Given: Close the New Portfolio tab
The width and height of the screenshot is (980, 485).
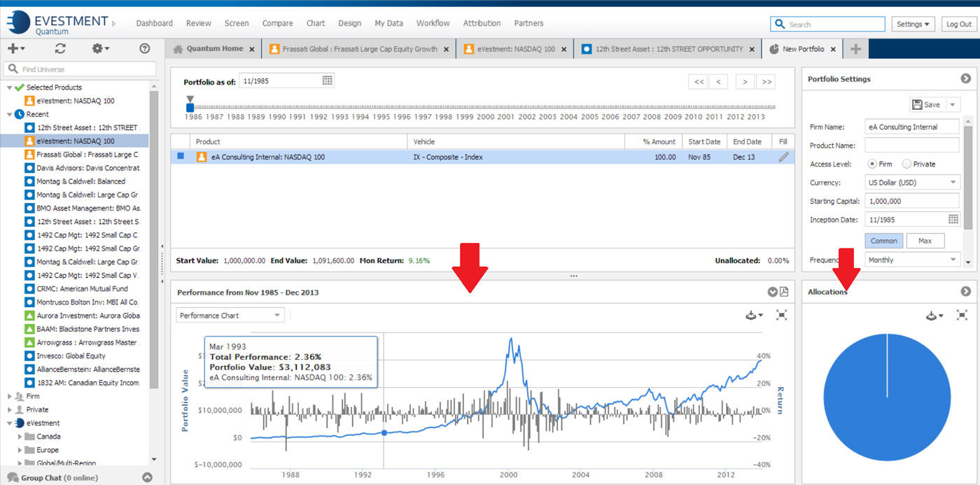Looking at the screenshot, I should [834, 50].
